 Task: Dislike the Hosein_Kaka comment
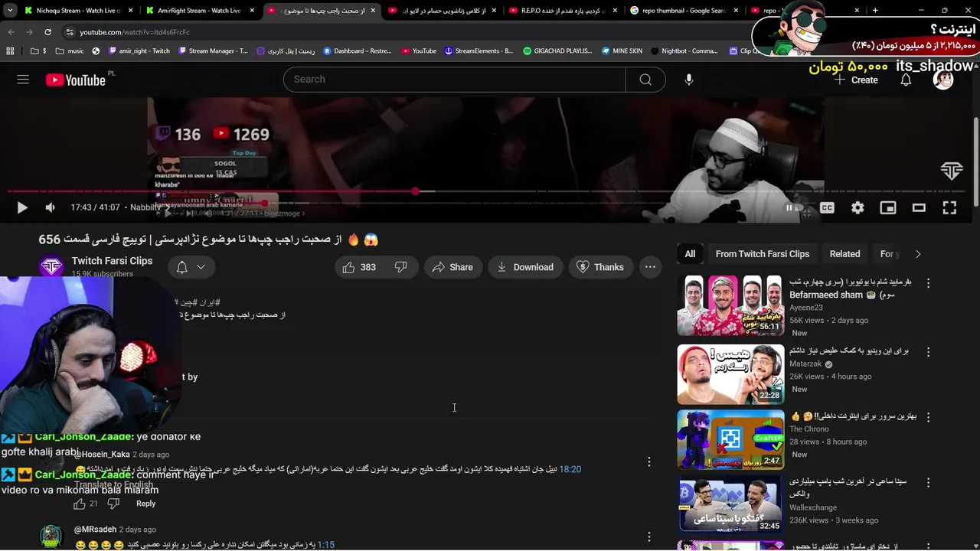point(113,504)
